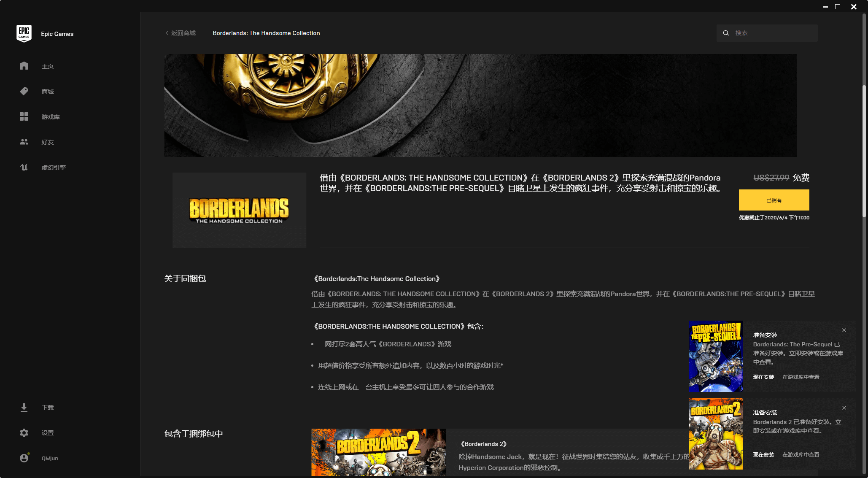Dismiss the Pre-Sequel install notification
This screenshot has height=478, width=868.
[844, 330]
